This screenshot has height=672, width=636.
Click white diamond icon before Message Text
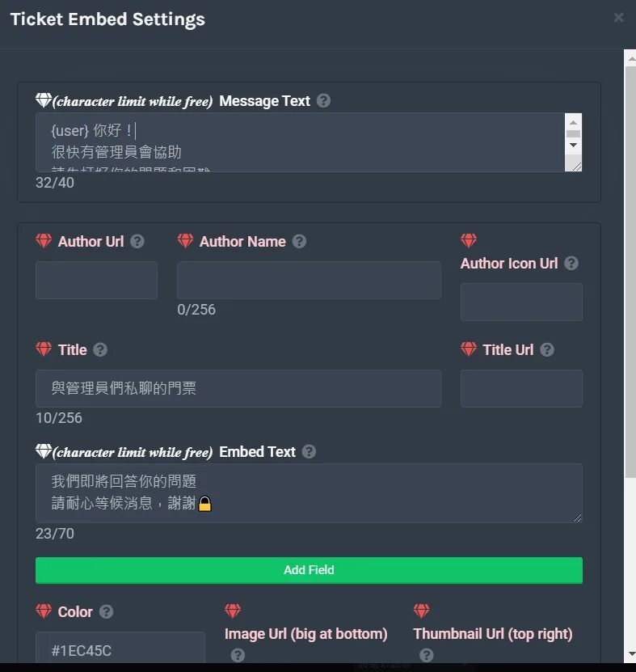[x=44, y=100]
